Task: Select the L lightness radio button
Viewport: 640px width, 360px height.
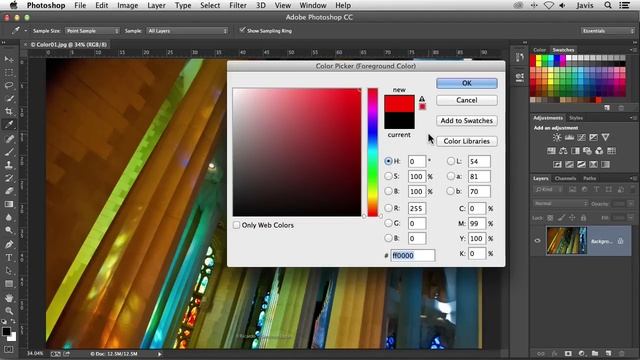Action: point(450,161)
